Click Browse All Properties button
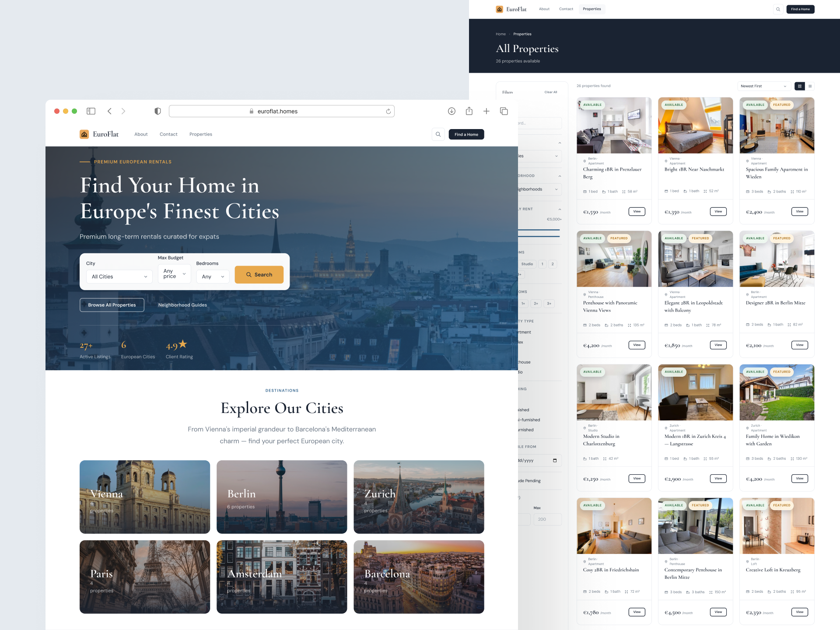840x630 pixels. tap(112, 305)
